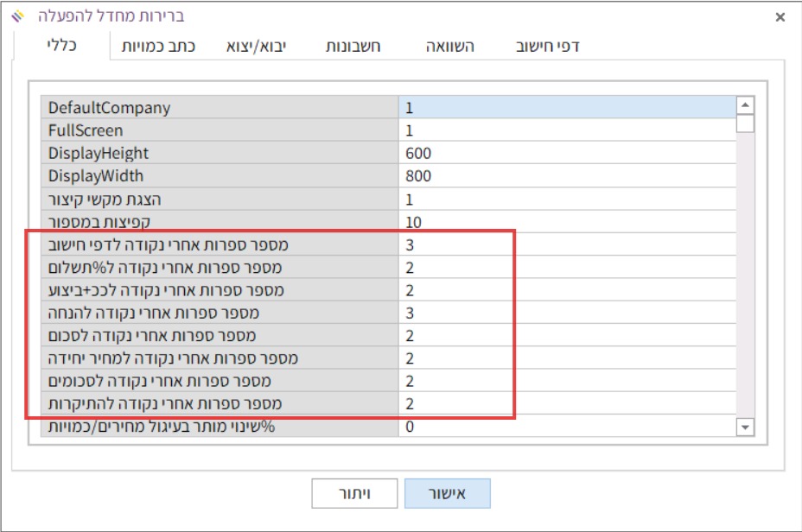Switch to the כתב כמויות tab

click(x=158, y=46)
